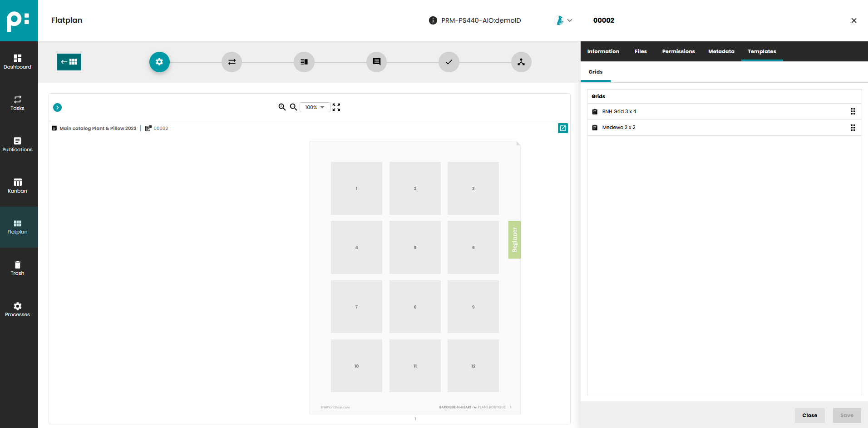The width and height of the screenshot is (868, 428).
Task: Click the Main catalog Plant & Pillow 2023 link
Action: pyautogui.click(x=98, y=128)
